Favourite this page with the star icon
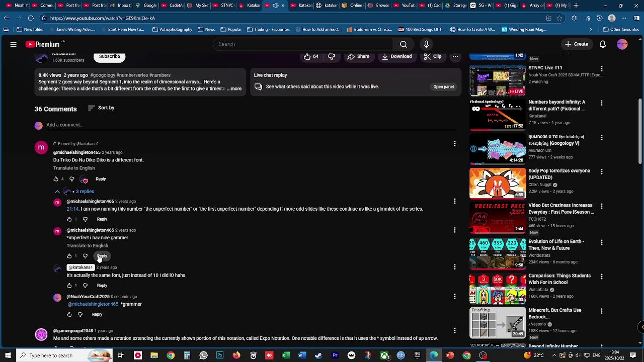 (x=559, y=18)
